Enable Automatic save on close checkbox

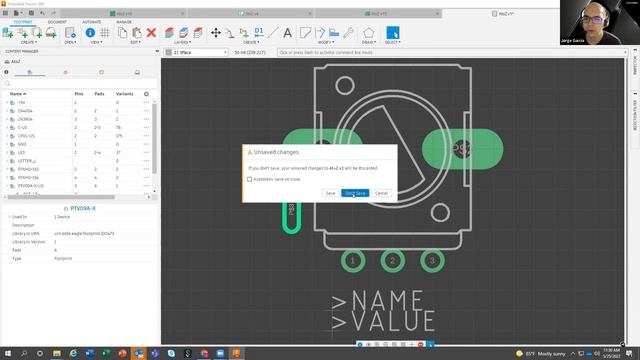click(x=249, y=179)
